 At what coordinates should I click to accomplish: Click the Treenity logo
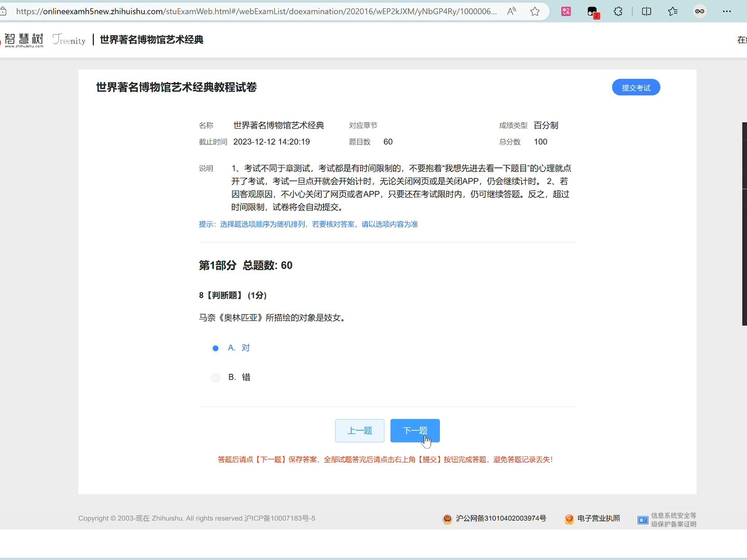pyautogui.click(x=69, y=39)
